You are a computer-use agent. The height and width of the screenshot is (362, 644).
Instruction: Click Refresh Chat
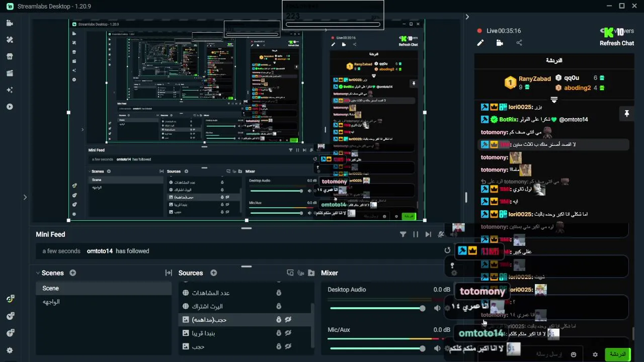[616, 43]
